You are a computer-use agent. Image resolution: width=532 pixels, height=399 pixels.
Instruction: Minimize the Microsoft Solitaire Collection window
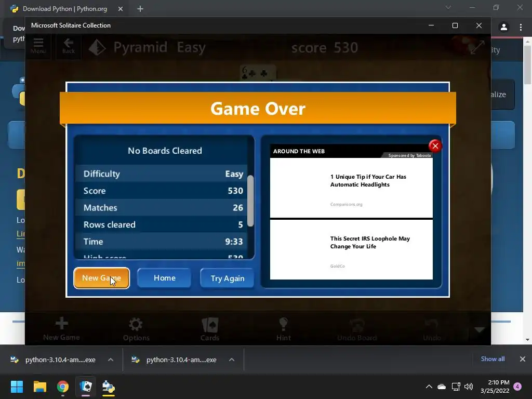(431, 25)
